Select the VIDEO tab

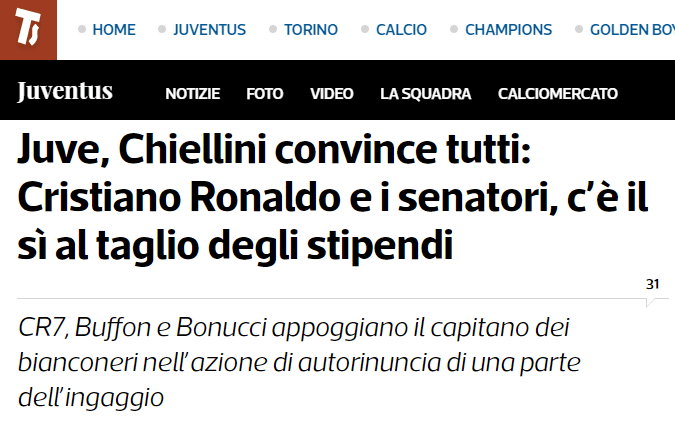pyautogui.click(x=331, y=94)
